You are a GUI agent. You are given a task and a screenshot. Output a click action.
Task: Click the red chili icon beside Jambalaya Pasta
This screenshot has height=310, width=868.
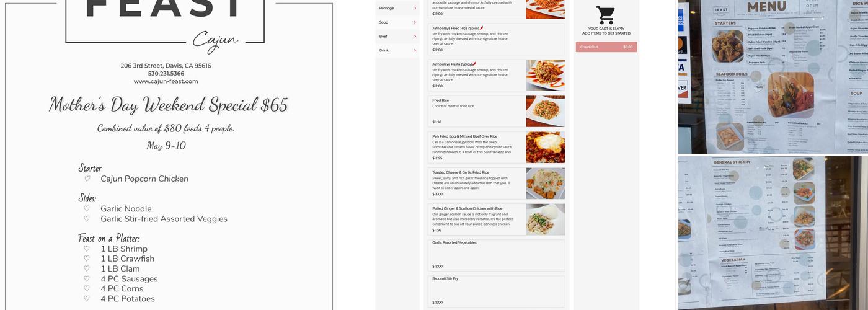pos(474,64)
